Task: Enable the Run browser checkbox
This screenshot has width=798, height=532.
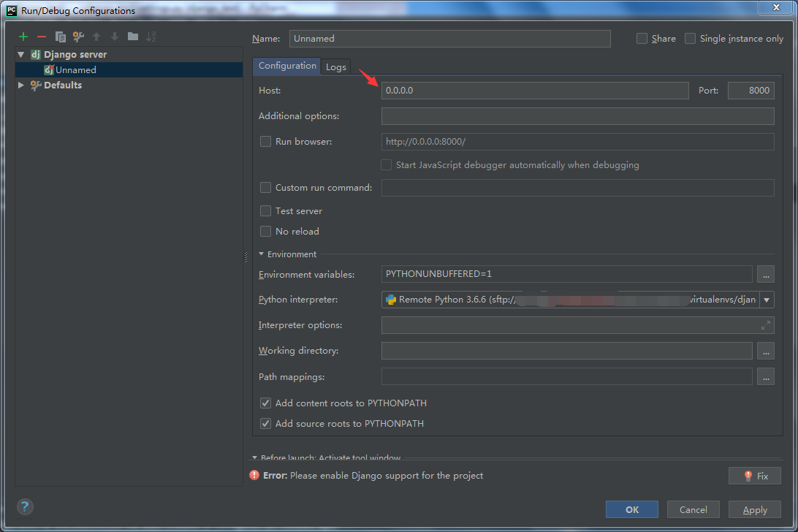Action: click(265, 142)
